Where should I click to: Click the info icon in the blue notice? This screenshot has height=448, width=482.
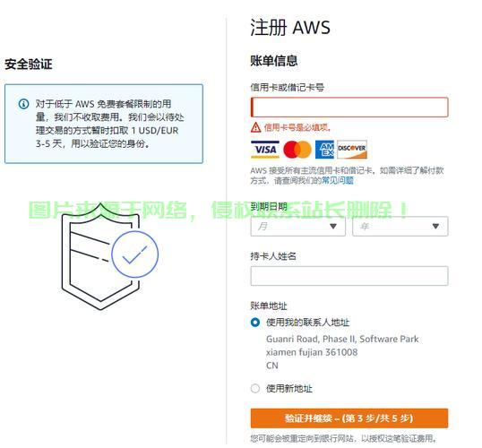pos(23,104)
